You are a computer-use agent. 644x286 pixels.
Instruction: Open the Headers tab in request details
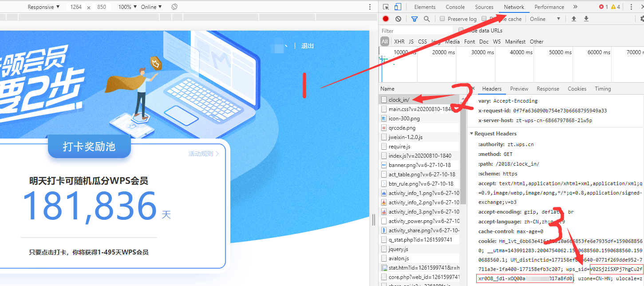coord(492,88)
